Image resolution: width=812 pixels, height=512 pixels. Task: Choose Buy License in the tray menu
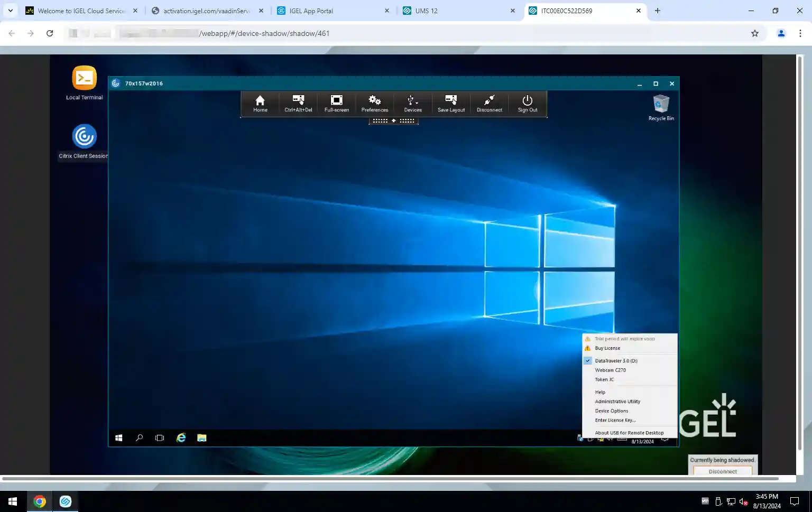tap(607, 348)
